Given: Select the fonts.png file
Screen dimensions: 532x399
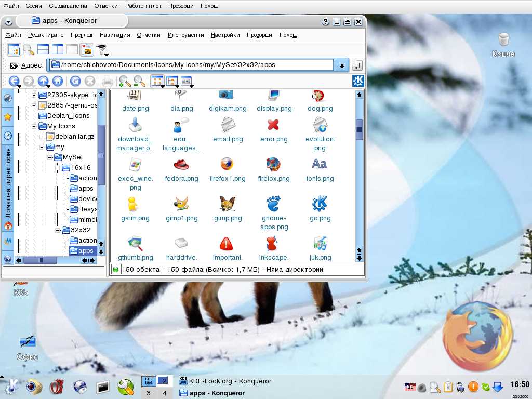Looking at the screenshot, I should [x=320, y=170].
